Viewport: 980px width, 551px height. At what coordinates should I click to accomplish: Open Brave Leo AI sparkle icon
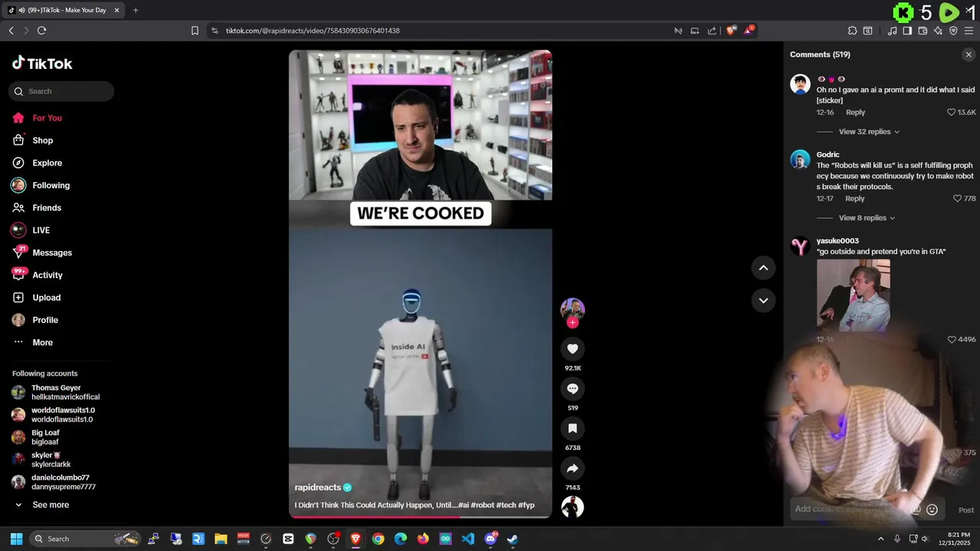[938, 31]
